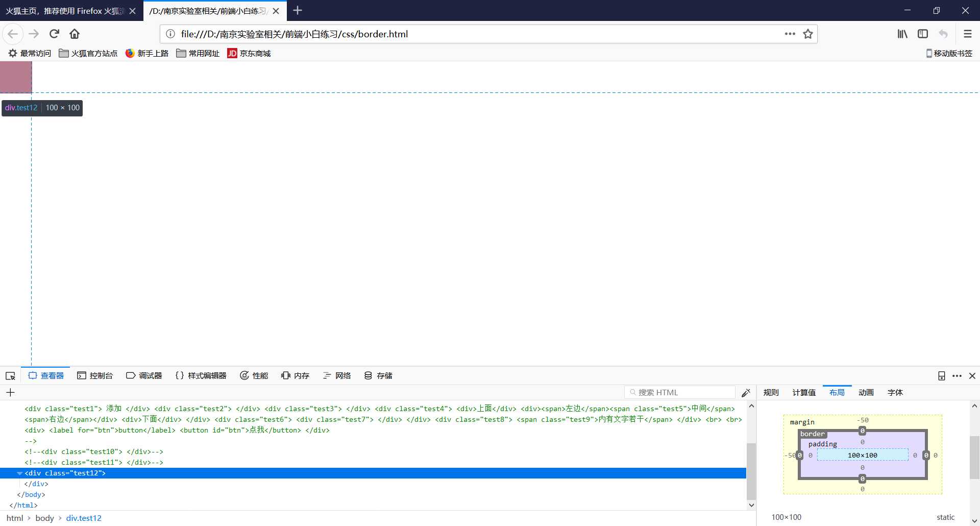
Task: Open the 内存 memory tab
Action: [295, 375]
